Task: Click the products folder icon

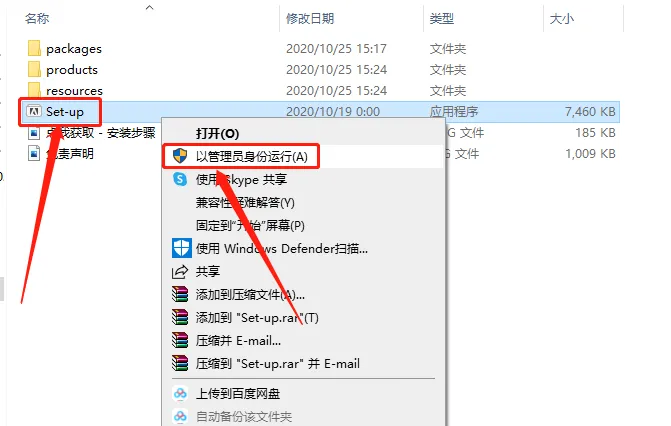Action: (34, 69)
